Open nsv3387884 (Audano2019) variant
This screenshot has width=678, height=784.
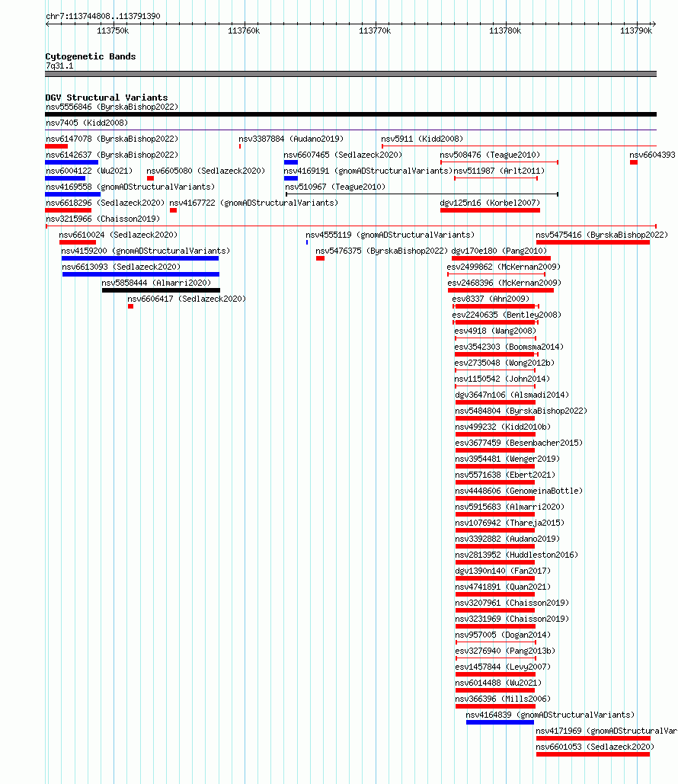291,139
